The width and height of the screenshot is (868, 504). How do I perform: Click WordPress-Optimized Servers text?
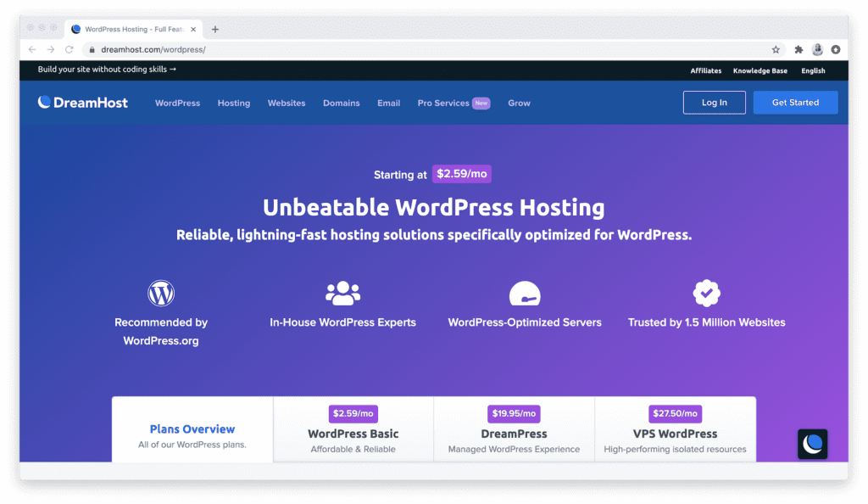point(525,322)
